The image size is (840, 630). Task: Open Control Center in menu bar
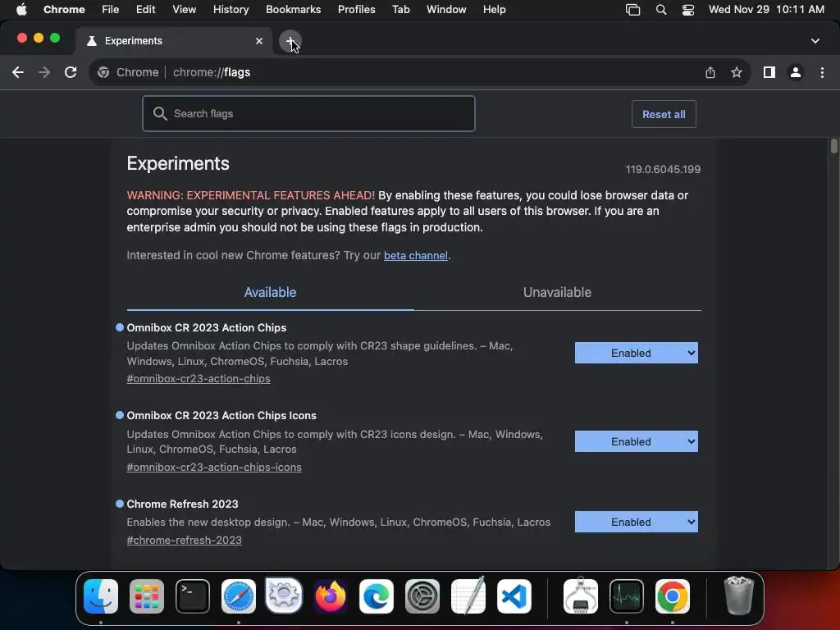point(688,10)
